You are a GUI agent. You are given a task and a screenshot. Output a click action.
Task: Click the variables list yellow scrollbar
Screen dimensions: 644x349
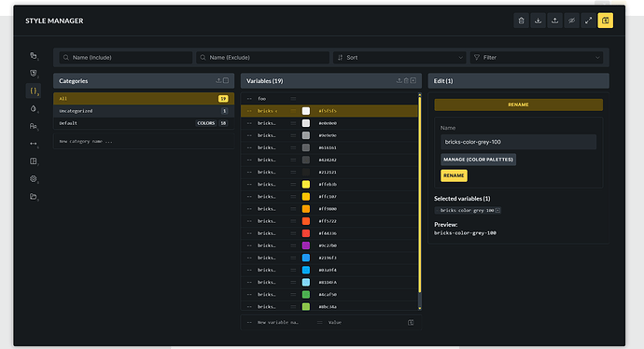click(420, 195)
